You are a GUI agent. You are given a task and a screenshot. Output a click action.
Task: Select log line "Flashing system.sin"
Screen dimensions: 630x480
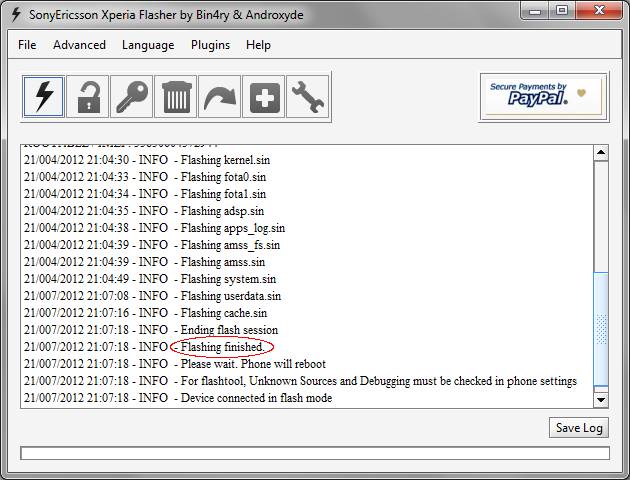point(150,279)
